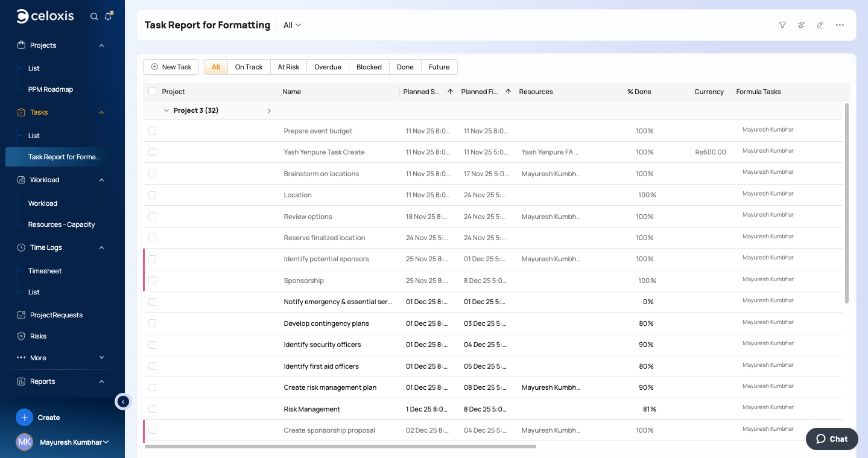Sort by the % Done column header
The image size is (868, 458).
coord(639,92)
